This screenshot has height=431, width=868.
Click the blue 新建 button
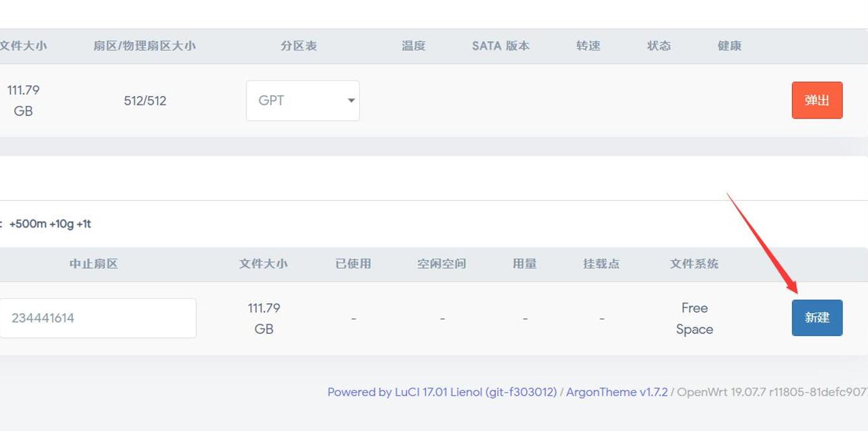[817, 318]
